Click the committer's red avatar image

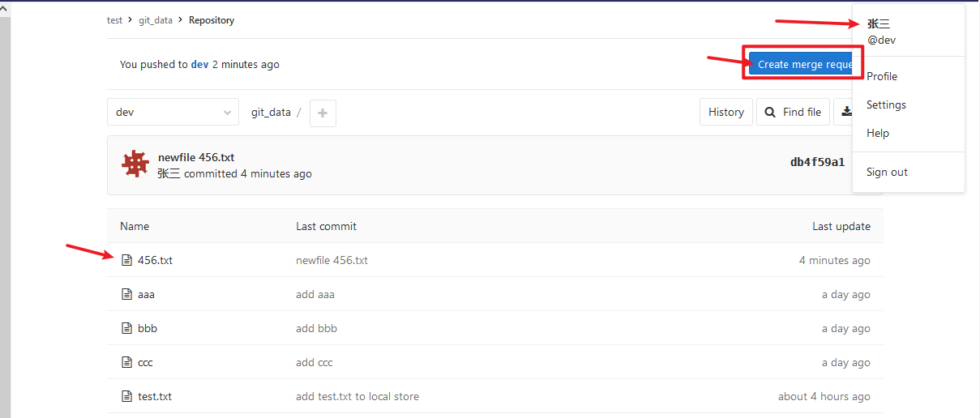(135, 164)
